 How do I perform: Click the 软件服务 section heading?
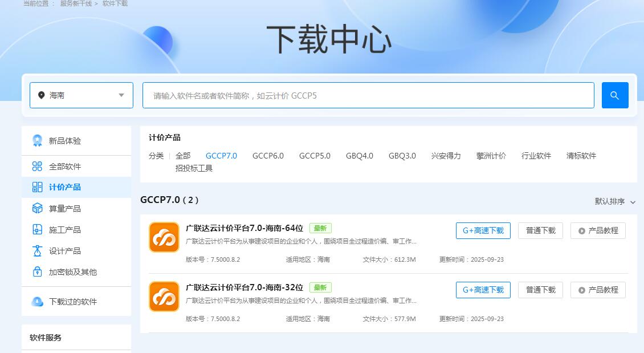point(46,338)
